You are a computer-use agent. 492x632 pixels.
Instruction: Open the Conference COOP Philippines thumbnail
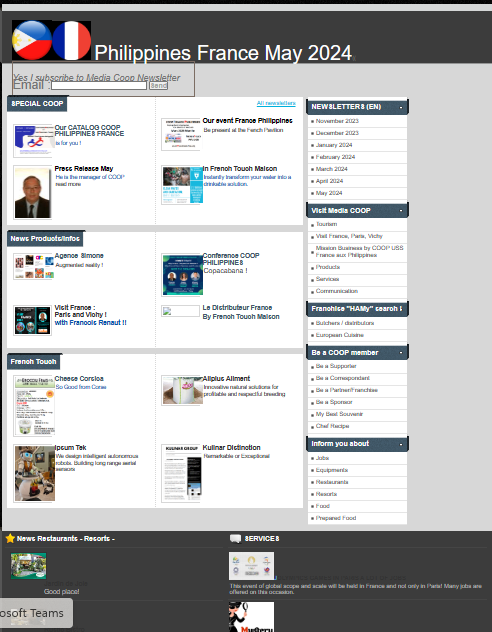tap(182, 274)
